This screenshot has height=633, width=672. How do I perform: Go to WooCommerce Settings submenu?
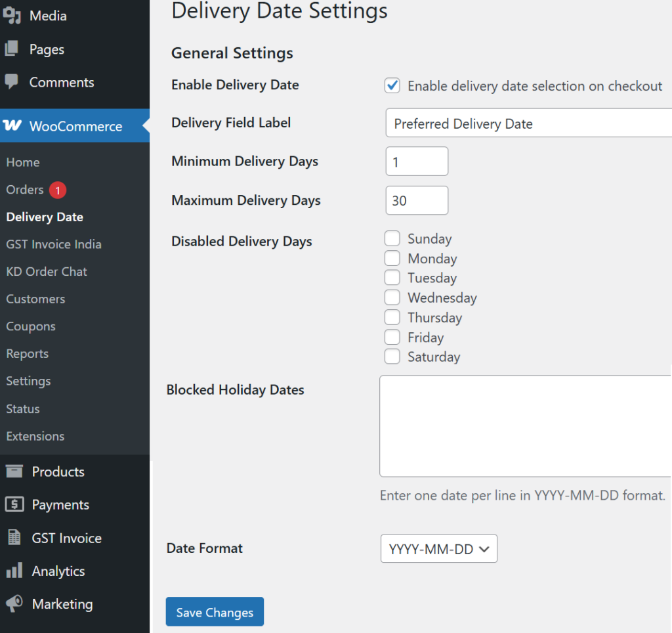28,382
